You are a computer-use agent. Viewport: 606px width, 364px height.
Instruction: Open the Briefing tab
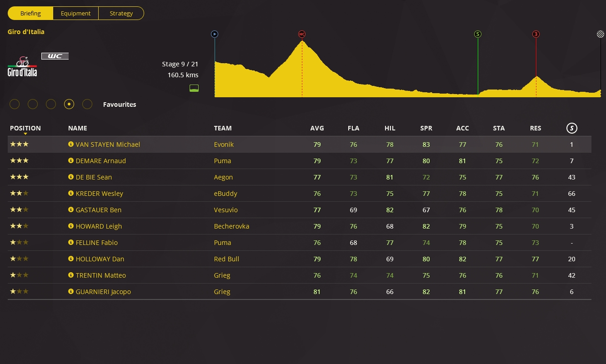[x=30, y=13]
